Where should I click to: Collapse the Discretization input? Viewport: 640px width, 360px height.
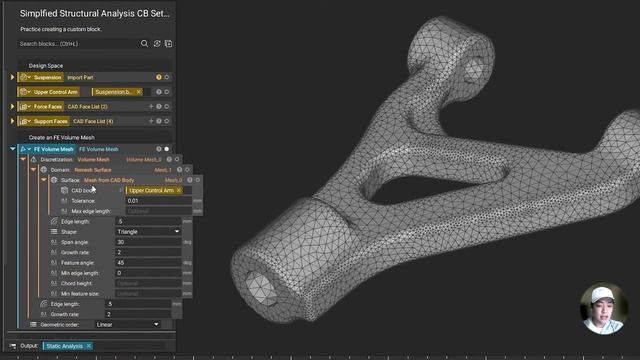point(23,159)
